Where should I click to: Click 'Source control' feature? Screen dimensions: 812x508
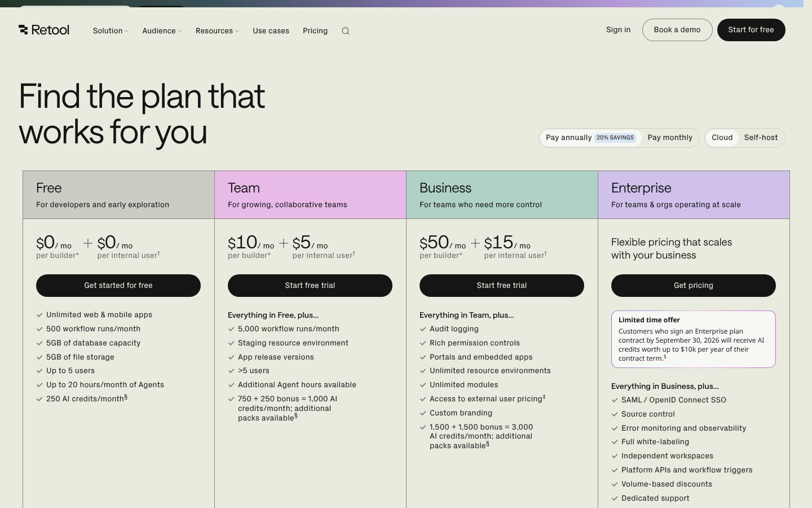tap(648, 414)
